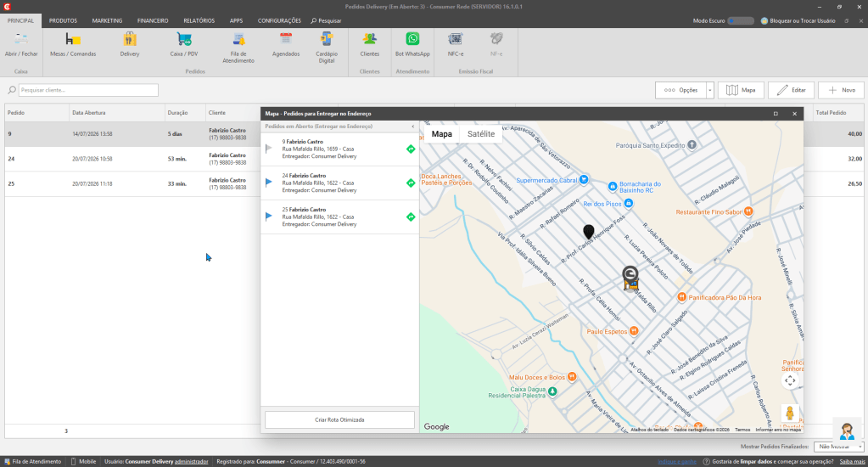
Task: Click the Consumer store marker on map
Action: (x=630, y=278)
